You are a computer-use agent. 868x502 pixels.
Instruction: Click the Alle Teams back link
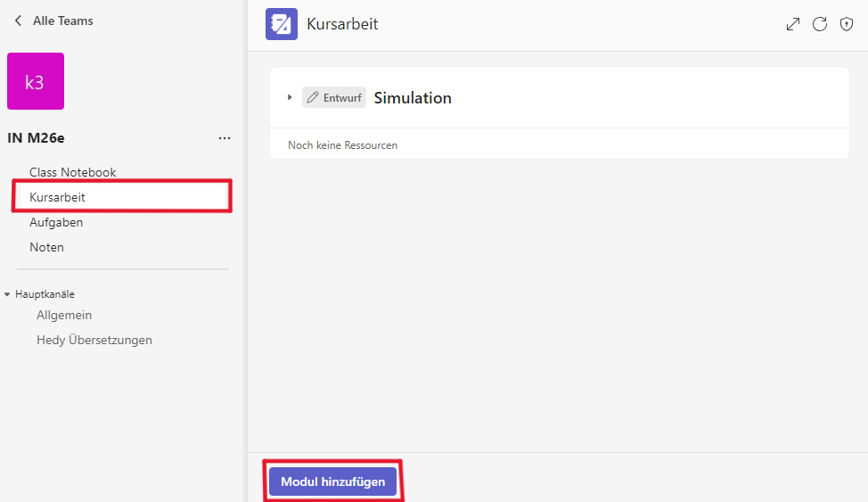click(x=63, y=21)
